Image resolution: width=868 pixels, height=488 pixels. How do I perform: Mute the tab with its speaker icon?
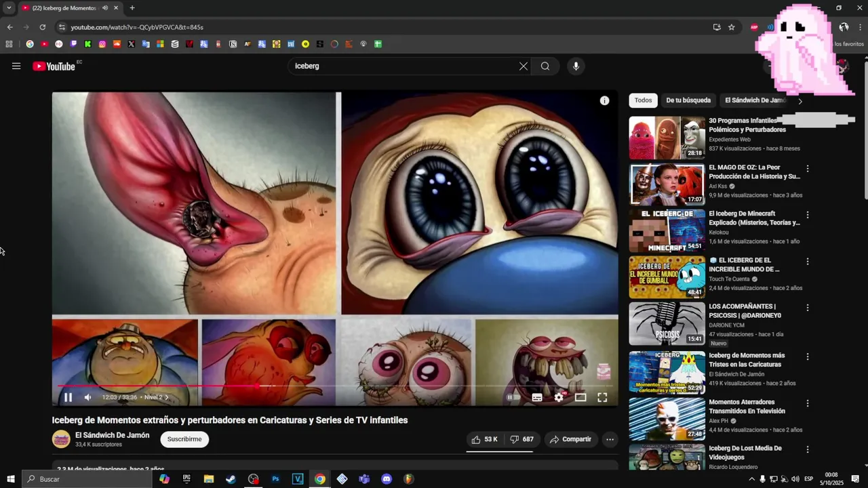104,8
